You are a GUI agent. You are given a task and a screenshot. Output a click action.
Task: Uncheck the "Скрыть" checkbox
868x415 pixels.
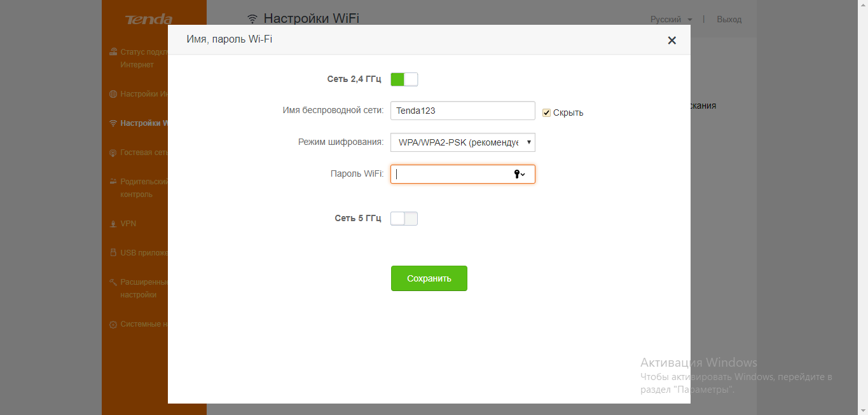click(546, 112)
